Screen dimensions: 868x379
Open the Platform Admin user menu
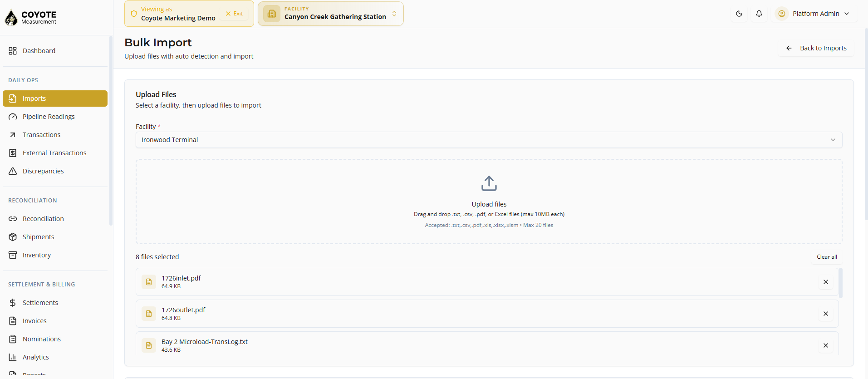pyautogui.click(x=814, y=14)
